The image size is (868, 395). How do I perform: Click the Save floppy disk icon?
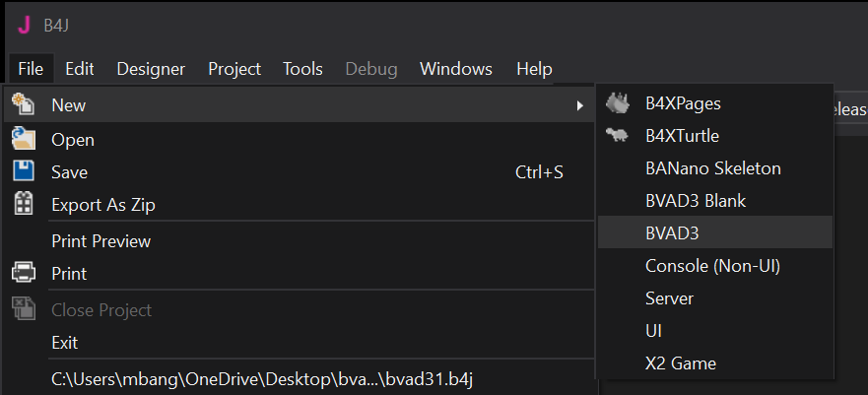pos(24,171)
